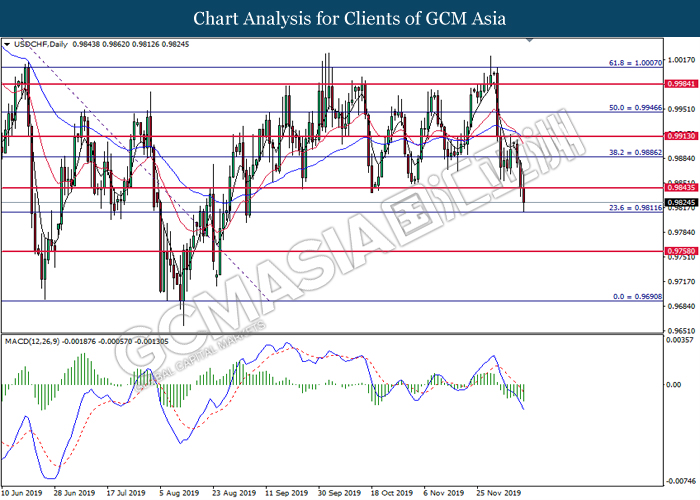
Task: Click the red 0.98435 price label
Action: coord(681,188)
